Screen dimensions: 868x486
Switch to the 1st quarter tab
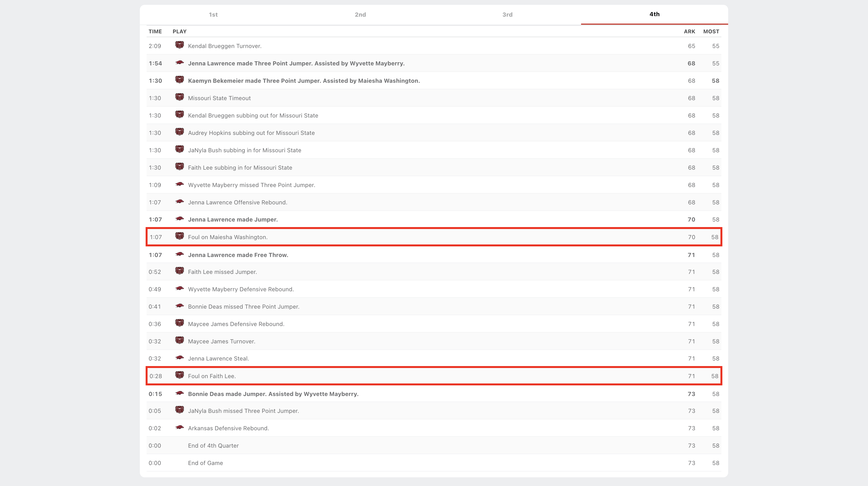pos(213,14)
